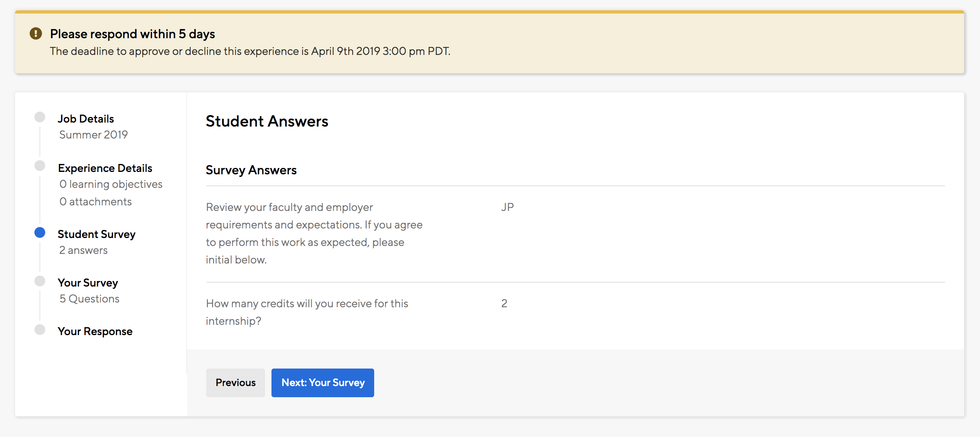980x437 pixels.
Task: Go to Experience Details step
Action: (105, 168)
